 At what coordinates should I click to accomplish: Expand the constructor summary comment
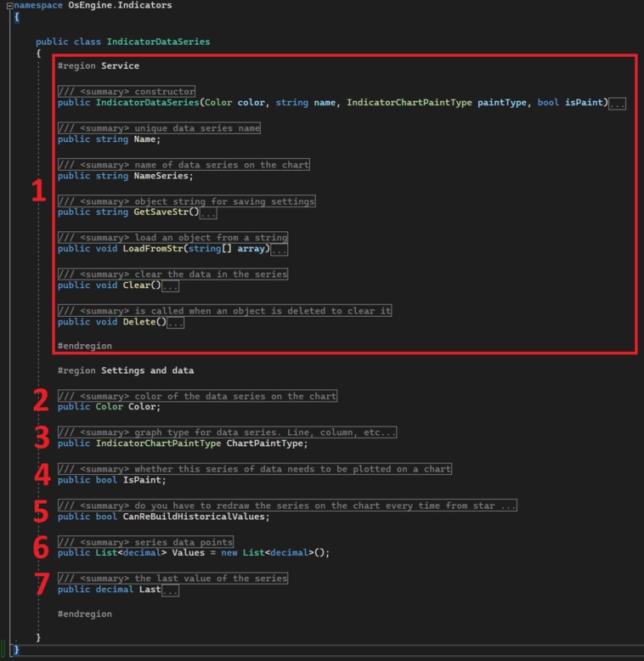click(127, 92)
